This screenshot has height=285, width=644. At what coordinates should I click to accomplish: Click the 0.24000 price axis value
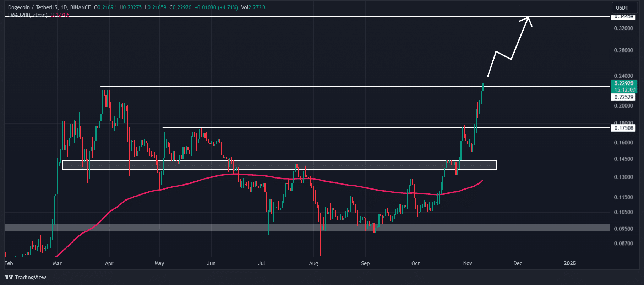tap(623, 76)
